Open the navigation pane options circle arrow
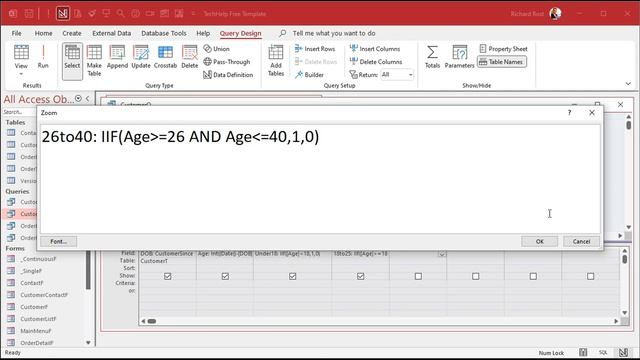This screenshot has height=360, width=640. point(78,98)
